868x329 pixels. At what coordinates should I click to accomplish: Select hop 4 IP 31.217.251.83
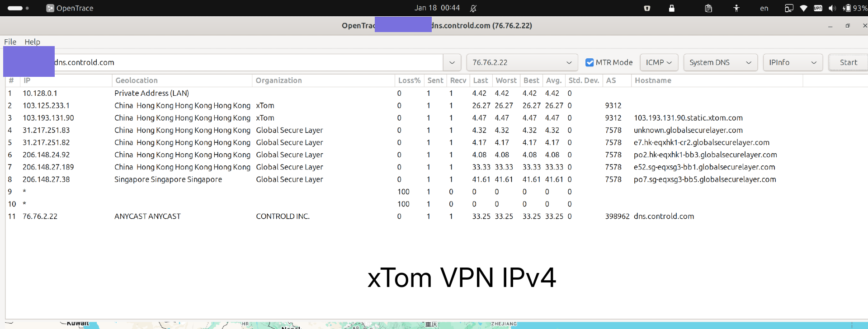point(46,130)
